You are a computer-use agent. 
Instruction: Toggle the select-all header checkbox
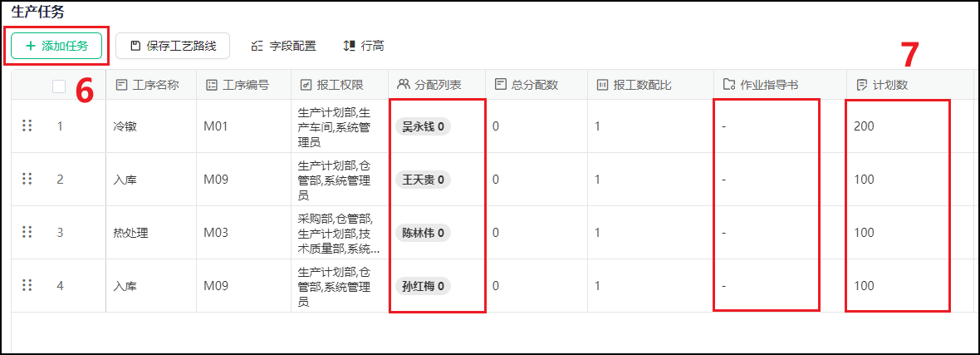[x=59, y=85]
